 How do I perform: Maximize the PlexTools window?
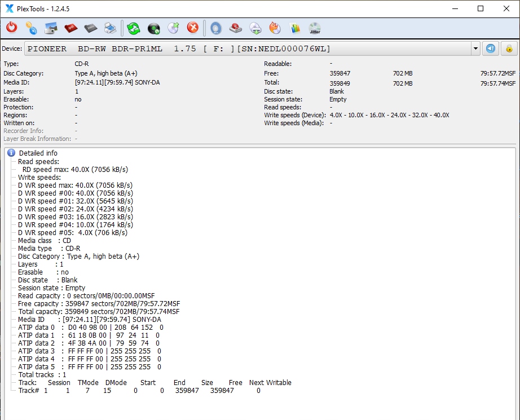pos(480,8)
